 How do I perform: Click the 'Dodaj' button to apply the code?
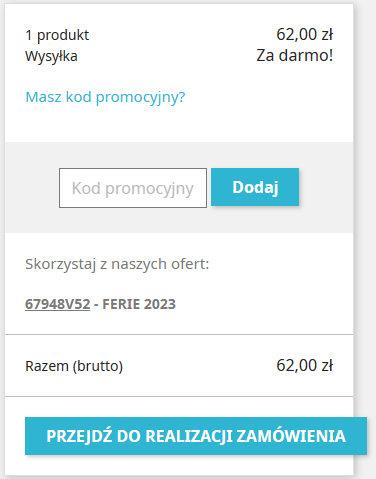tap(255, 187)
